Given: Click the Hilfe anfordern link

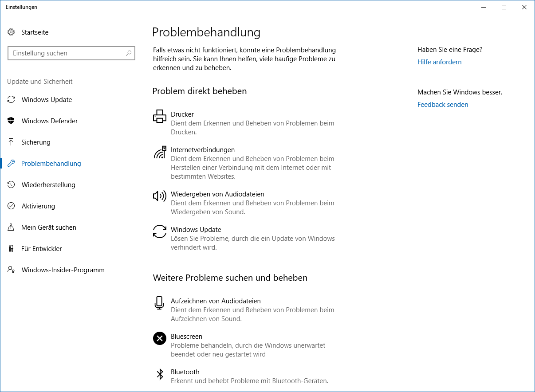Looking at the screenshot, I should [x=439, y=62].
